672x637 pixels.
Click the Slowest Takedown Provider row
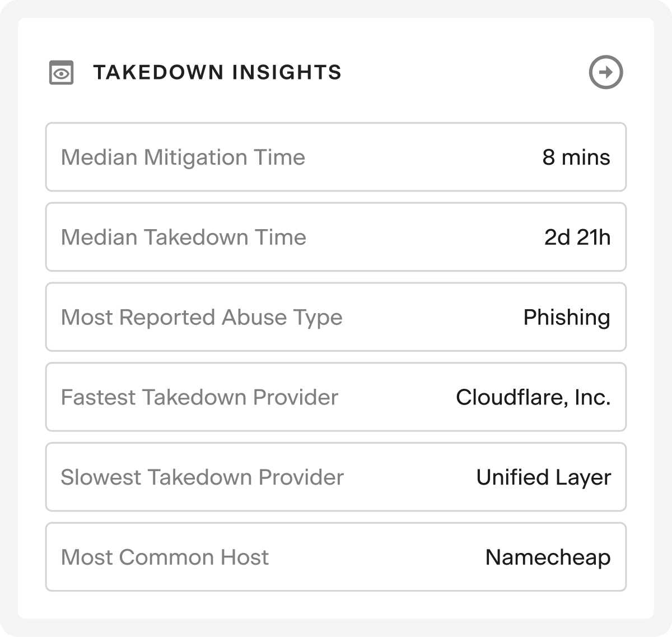(336, 477)
